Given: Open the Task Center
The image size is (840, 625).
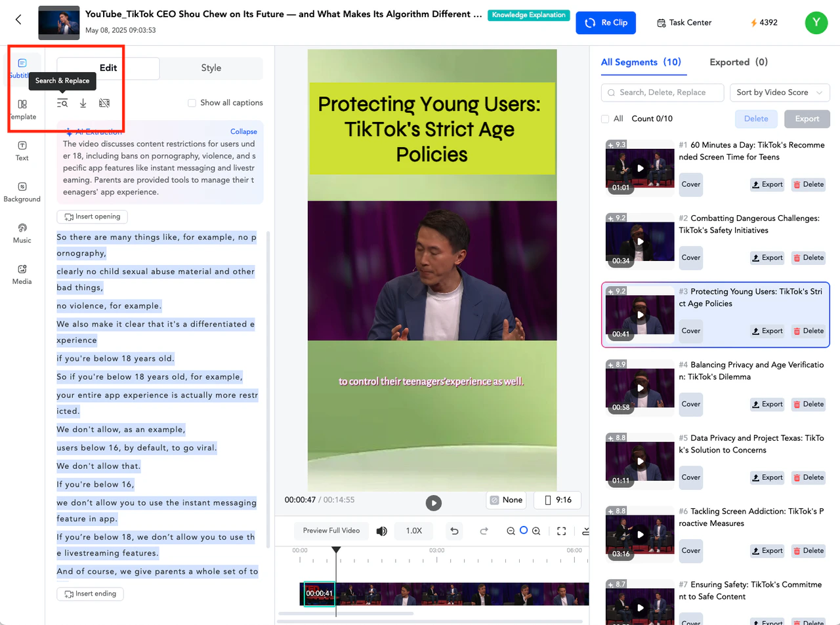Looking at the screenshot, I should 684,22.
